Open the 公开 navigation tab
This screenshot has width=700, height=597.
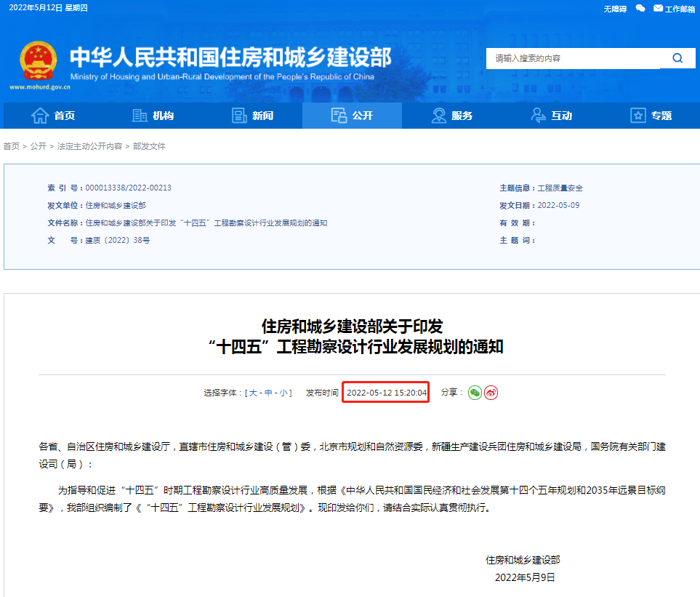(353, 116)
